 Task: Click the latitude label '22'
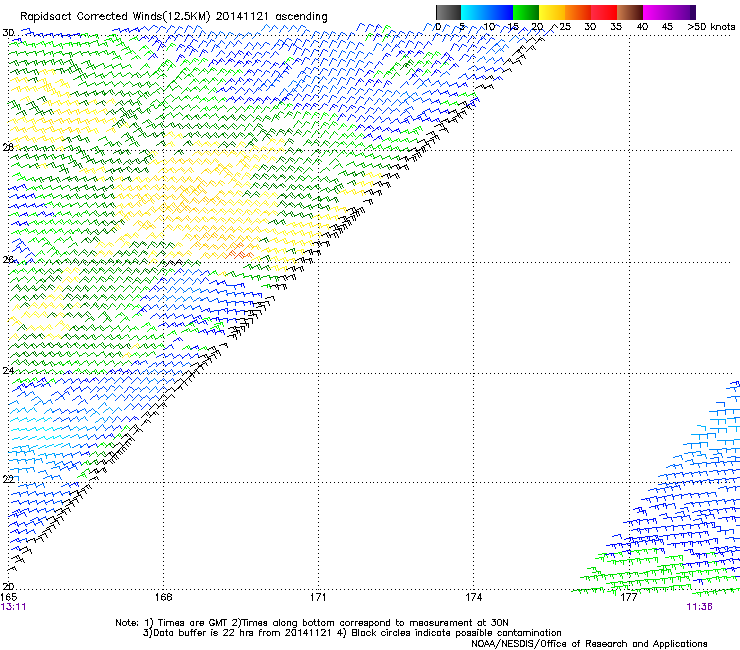pos(8,479)
